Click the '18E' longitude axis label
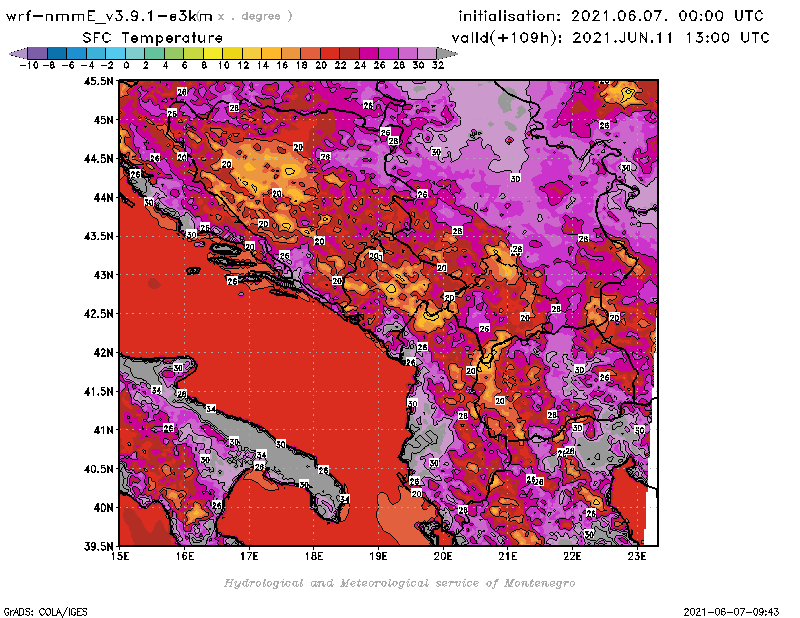Screen dimensions: 800x618 click(314, 556)
